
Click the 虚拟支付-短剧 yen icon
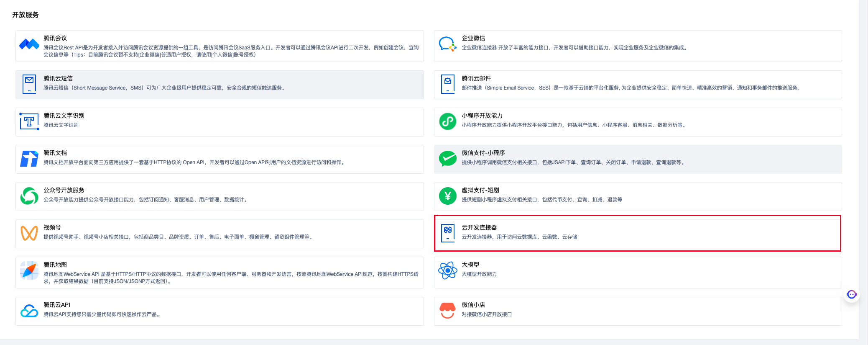click(448, 196)
